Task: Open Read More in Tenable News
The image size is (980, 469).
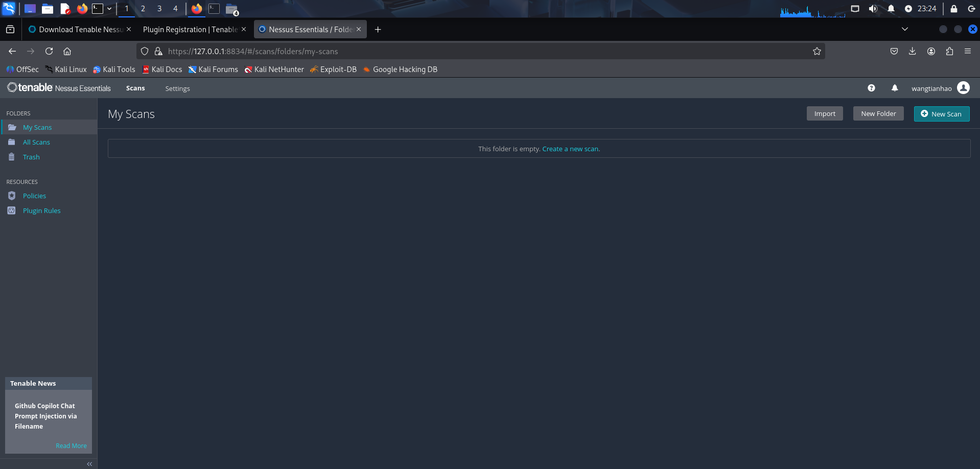Action: (x=71, y=445)
